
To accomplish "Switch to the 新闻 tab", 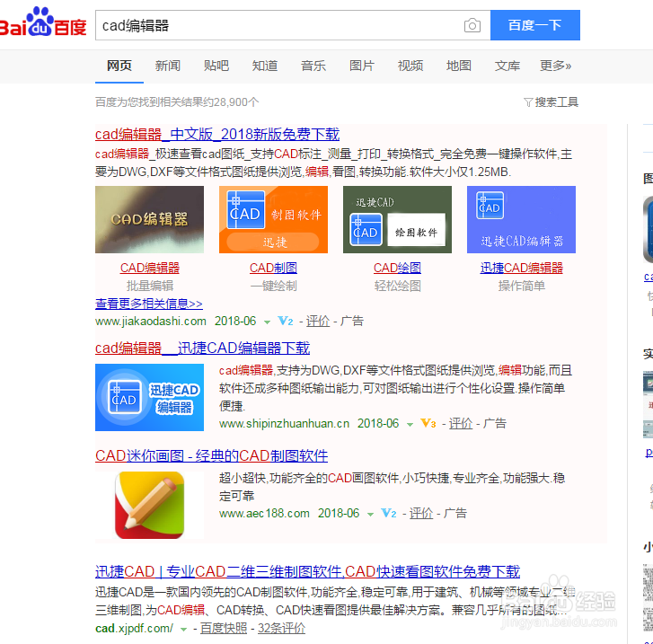I will pos(167,66).
